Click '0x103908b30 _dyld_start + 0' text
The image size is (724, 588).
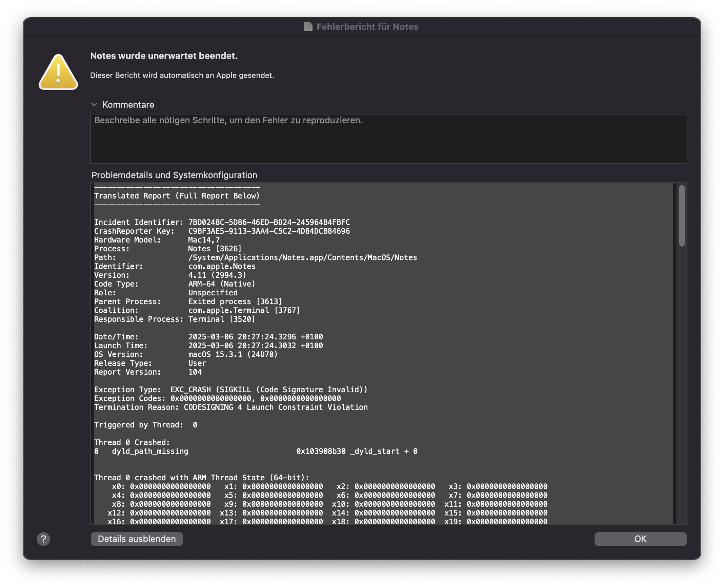pos(357,451)
